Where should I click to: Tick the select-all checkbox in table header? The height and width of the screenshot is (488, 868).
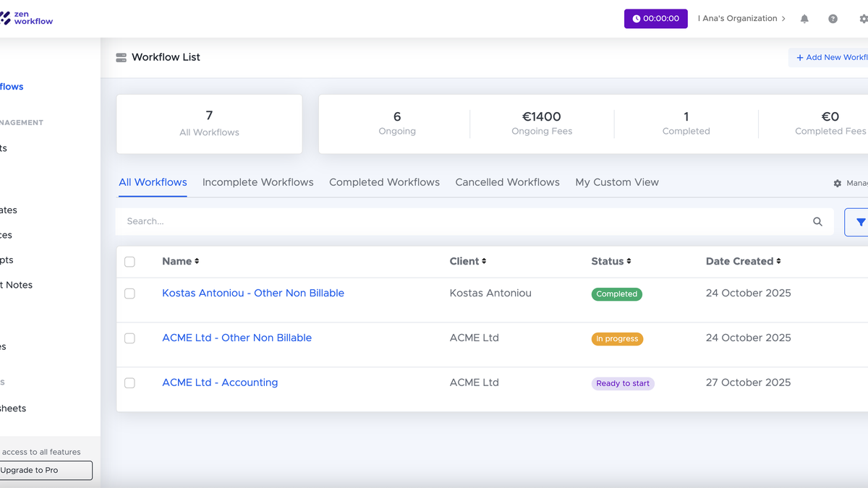tap(129, 262)
